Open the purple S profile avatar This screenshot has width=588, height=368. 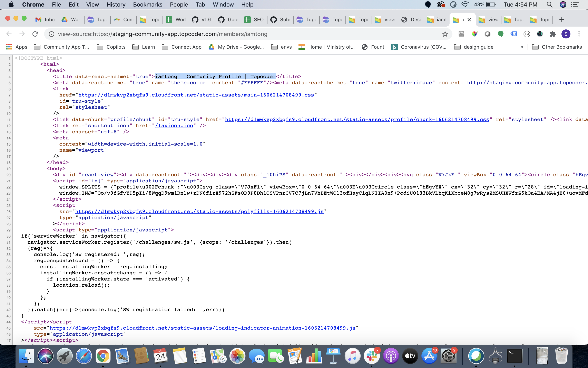click(x=566, y=34)
